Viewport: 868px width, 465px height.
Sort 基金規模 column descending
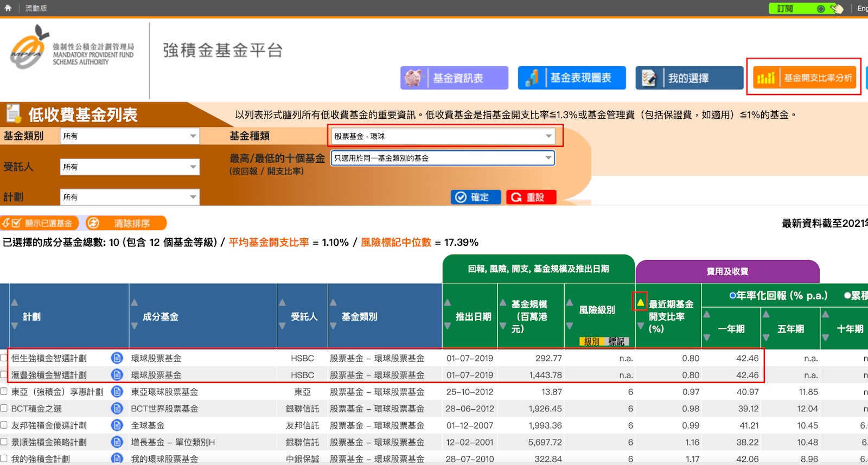[x=503, y=326]
